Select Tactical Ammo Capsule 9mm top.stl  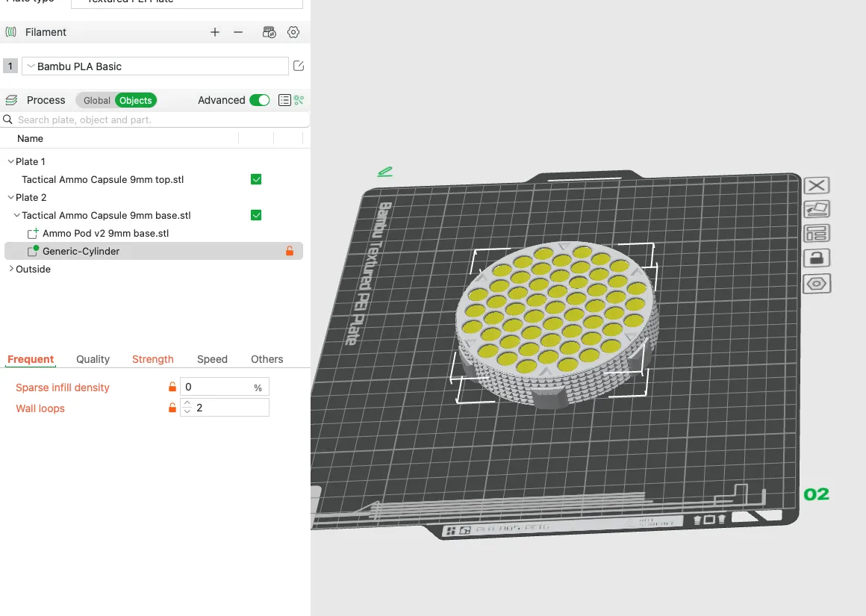[103, 179]
